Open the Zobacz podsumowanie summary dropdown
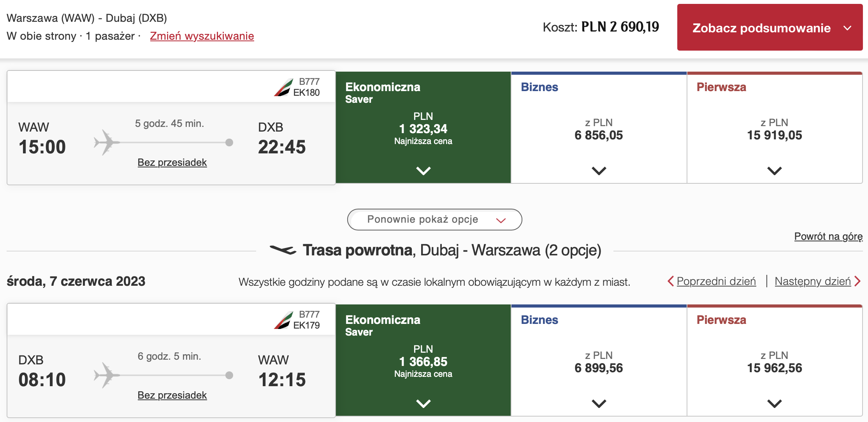 tap(770, 28)
